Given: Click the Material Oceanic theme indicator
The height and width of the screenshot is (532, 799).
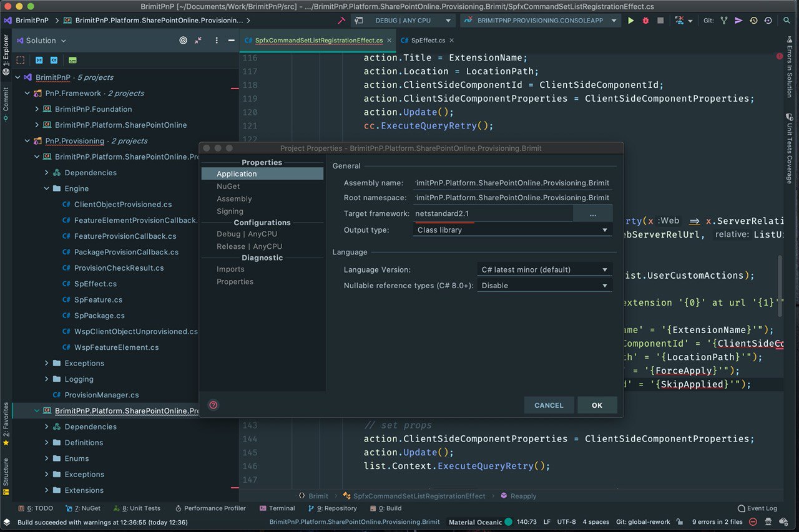Looking at the screenshot, I should tap(480, 522).
